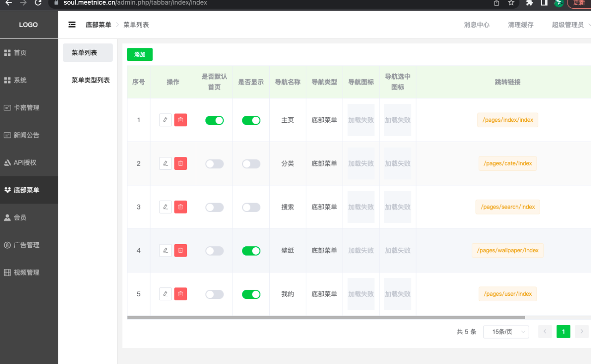Click the browser address bar URL
The height and width of the screenshot is (364, 591).
coord(135,2)
